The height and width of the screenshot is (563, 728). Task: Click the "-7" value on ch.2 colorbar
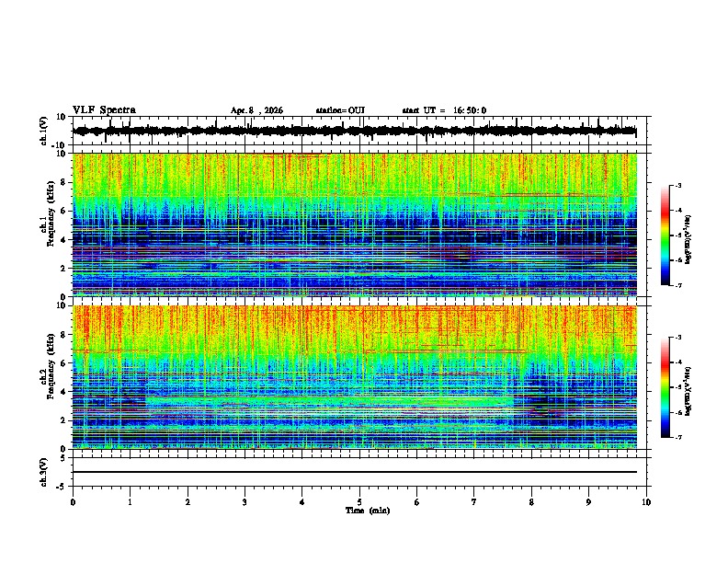[x=677, y=437]
